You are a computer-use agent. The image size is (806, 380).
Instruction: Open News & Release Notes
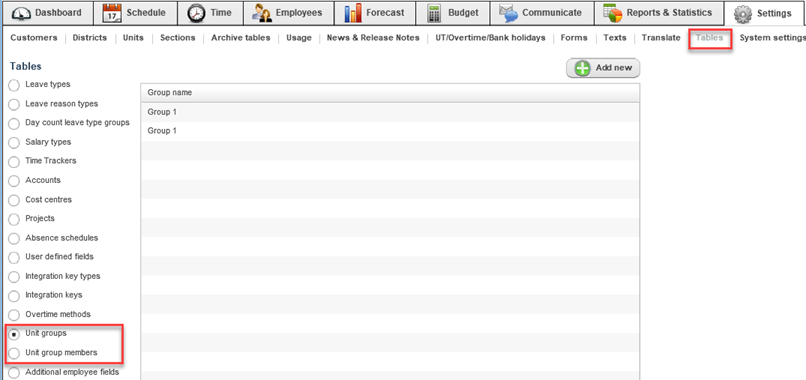(373, 38)
